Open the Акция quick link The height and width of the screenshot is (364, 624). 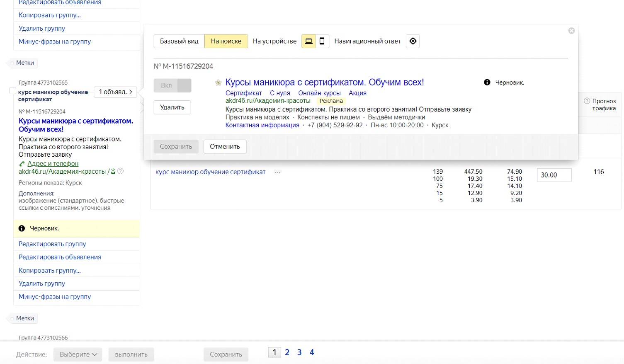(357, 93)
